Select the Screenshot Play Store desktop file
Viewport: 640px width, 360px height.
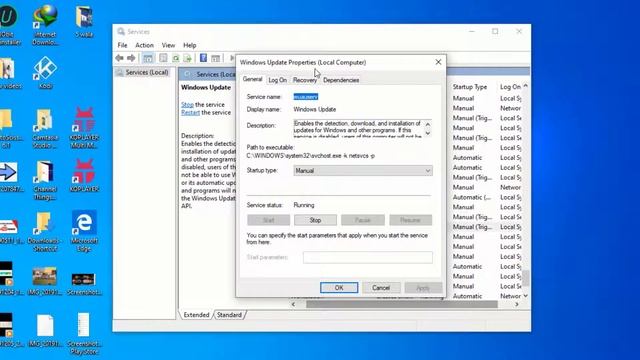[84, 333]
